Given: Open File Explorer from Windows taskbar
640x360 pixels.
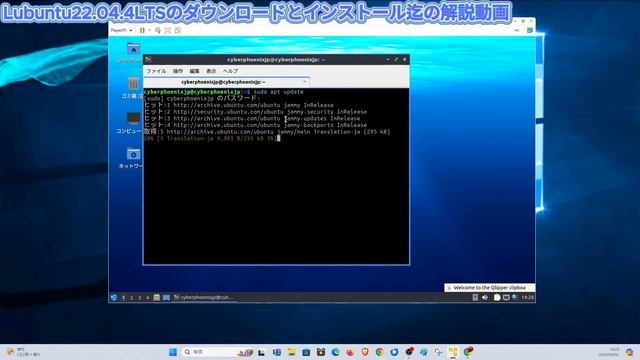Looking at the screenshot, I should pyautogui.click(x=291, y=352).
